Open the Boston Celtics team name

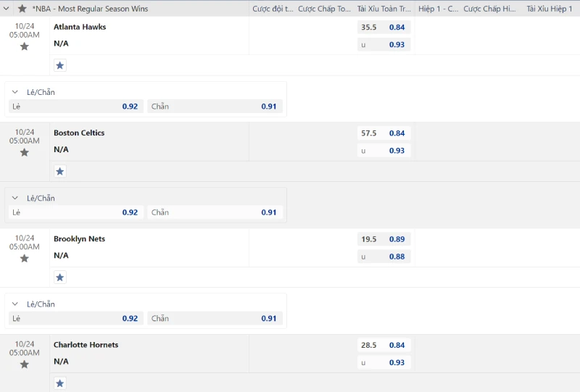coord(79,133)
